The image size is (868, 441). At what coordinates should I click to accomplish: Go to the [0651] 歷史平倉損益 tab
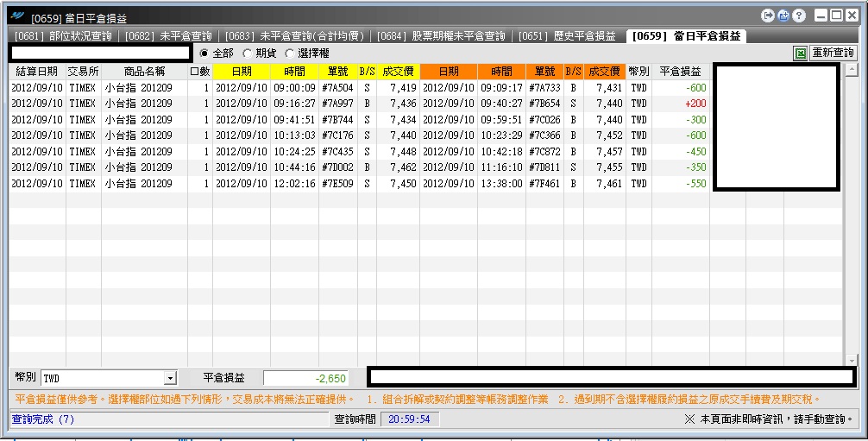pyautogui.click(x=568, y=36)
